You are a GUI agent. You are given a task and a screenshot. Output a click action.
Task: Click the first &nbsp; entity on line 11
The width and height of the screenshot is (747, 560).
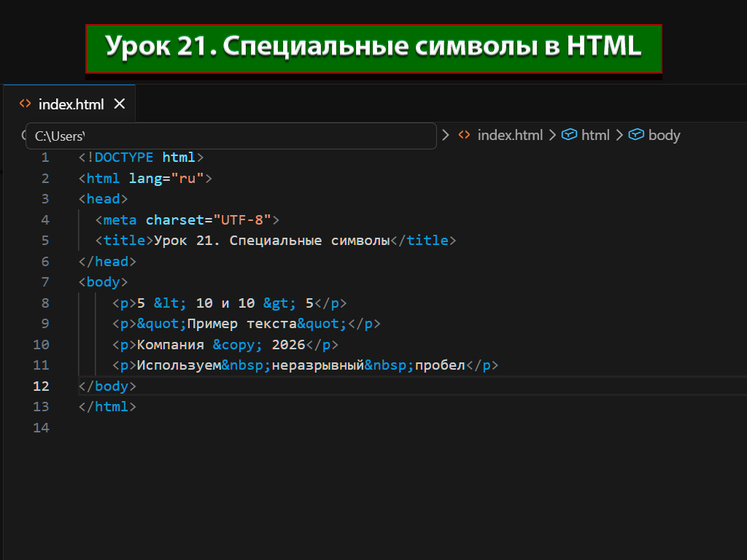pos(247,365)
